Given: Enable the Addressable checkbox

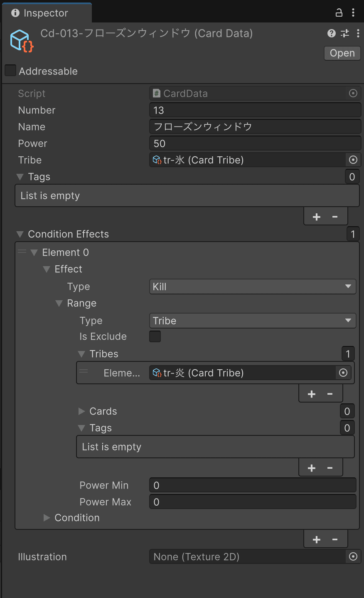Looking at the screenshot, I should [x=10, y=71].
